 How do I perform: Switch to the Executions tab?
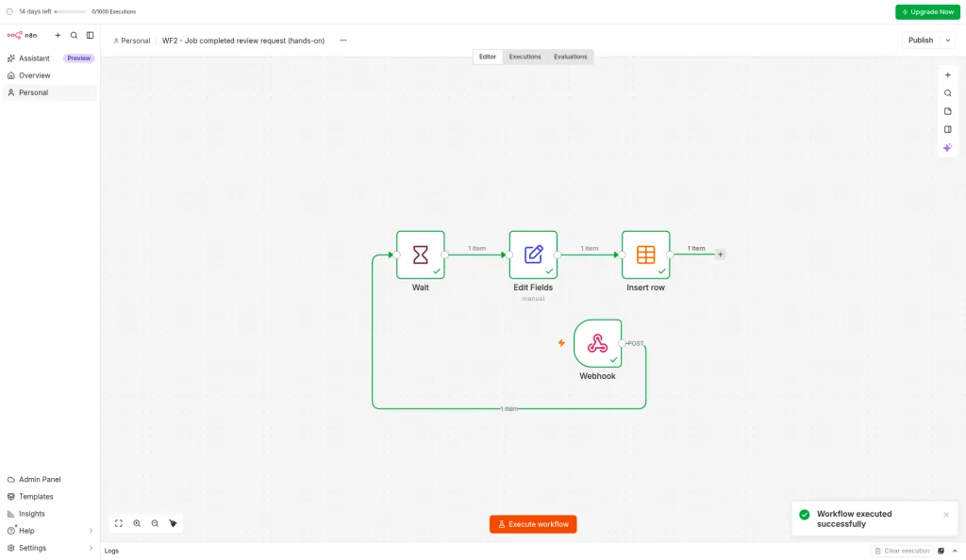click(525, 57)
